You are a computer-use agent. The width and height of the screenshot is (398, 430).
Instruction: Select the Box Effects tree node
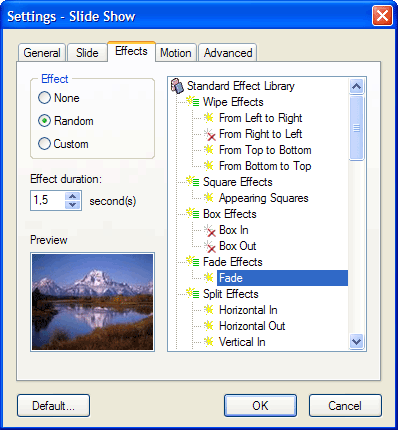pos(230,214)
